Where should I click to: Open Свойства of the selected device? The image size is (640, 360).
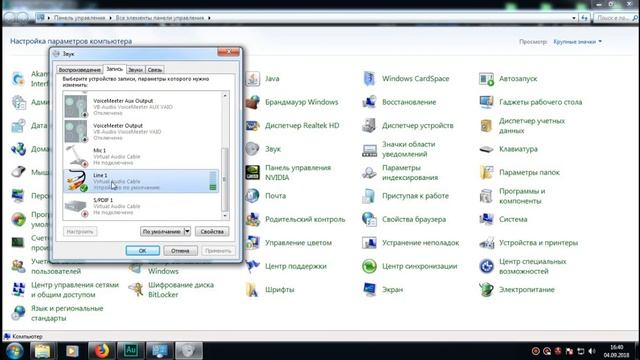[212, 231]
